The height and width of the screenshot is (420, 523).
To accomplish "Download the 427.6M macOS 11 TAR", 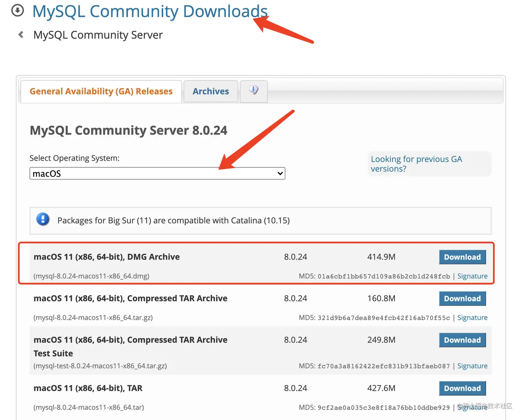I will click(x=462, y=389).
